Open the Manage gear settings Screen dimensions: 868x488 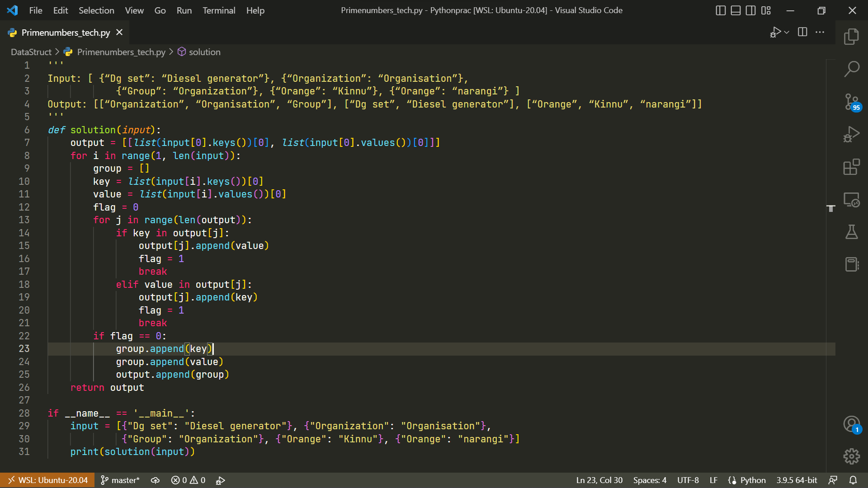coord(851,456)
